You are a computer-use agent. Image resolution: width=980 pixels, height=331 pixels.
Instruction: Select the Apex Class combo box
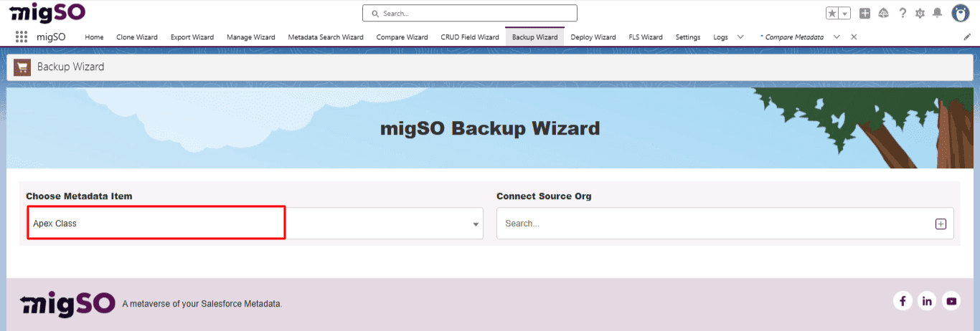coord(255,224)
